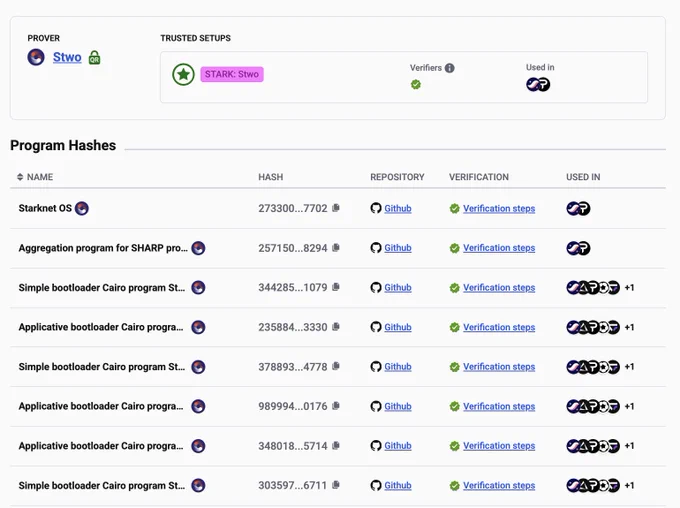Click the HASH column header
Viewport: 680px width, 508px height.
271,177
